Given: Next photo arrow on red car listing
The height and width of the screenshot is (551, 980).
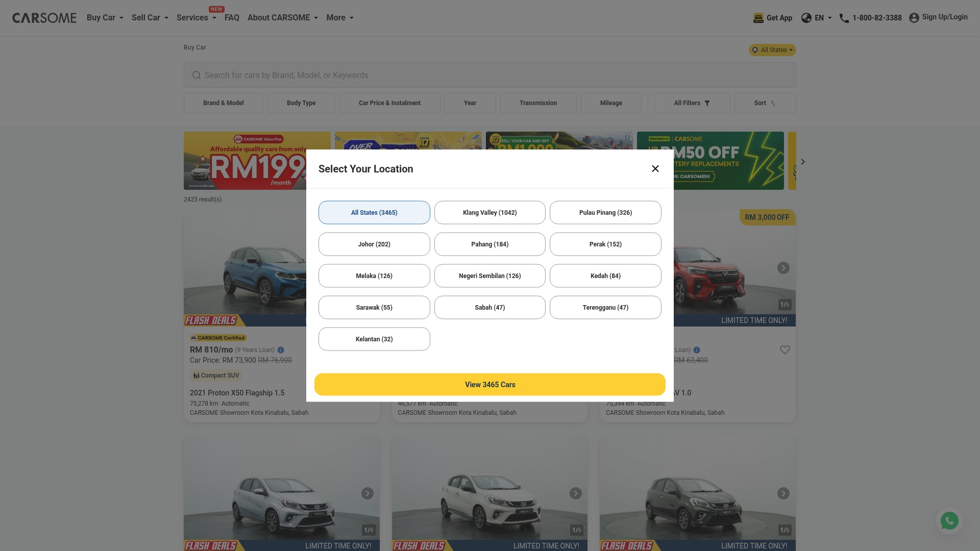Looking at the screenshot, I should pos(783,268).
